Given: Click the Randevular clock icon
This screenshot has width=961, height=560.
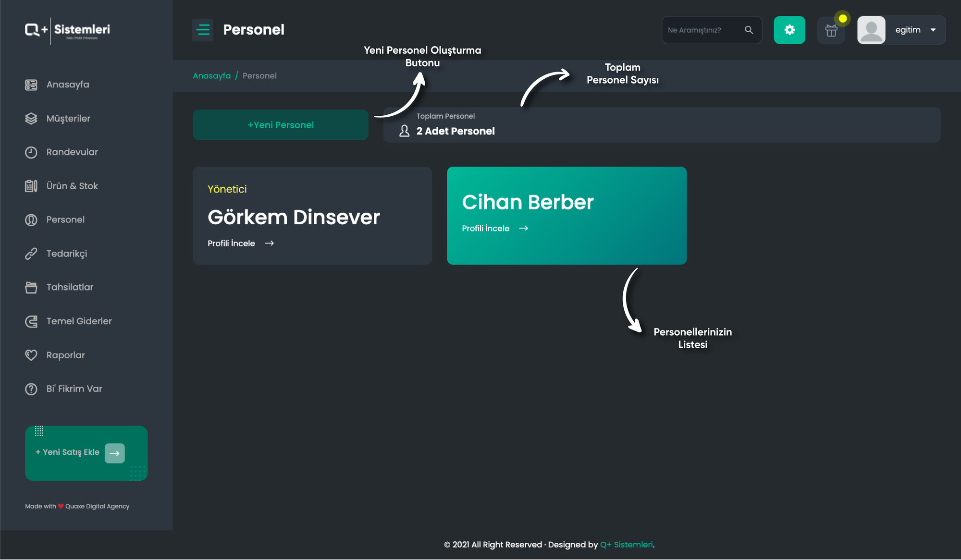Looking at the screenshot, I should (x=31, y=152).
